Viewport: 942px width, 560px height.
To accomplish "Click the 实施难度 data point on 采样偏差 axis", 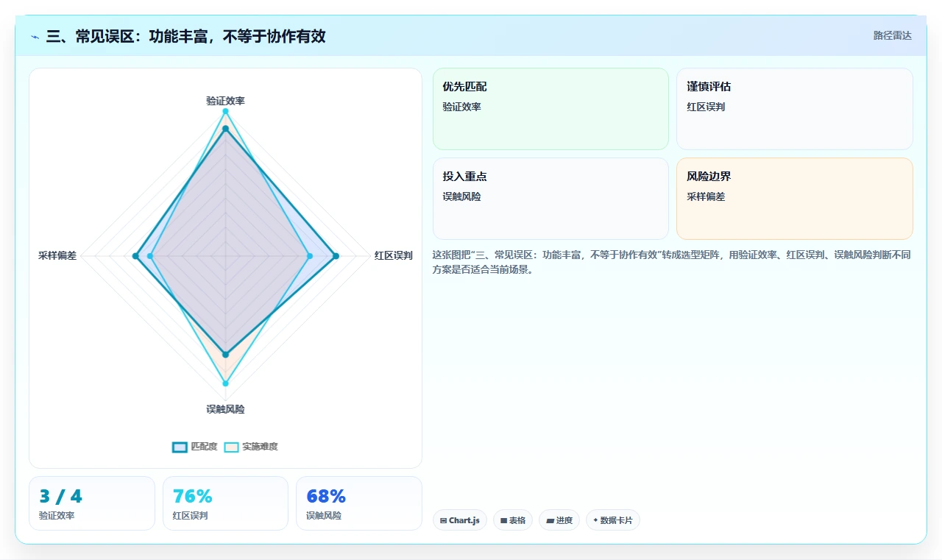I will pyautogui.click(x=150, y=256).
